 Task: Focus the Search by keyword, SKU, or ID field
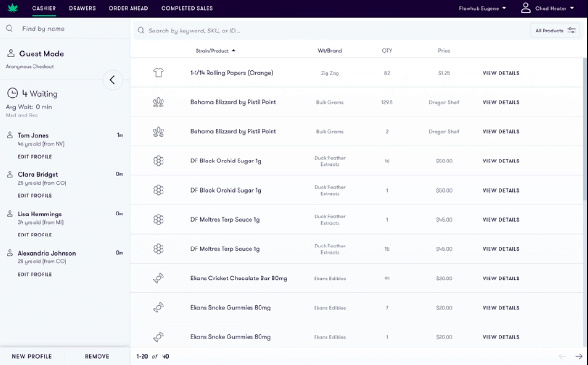click(330, 31)
